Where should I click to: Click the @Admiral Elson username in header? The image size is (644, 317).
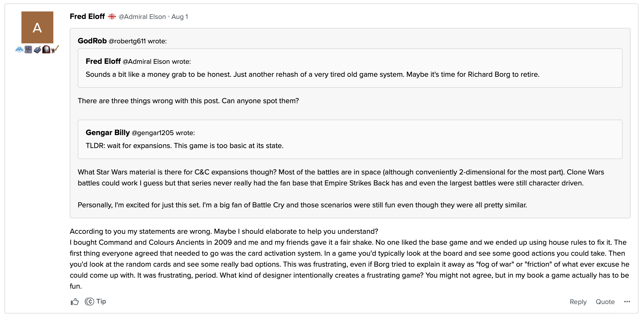click(142, 17)
